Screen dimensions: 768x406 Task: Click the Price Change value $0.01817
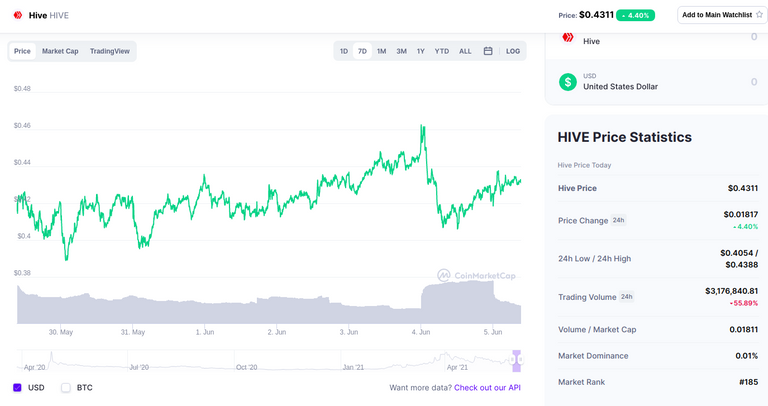(741, 215)
